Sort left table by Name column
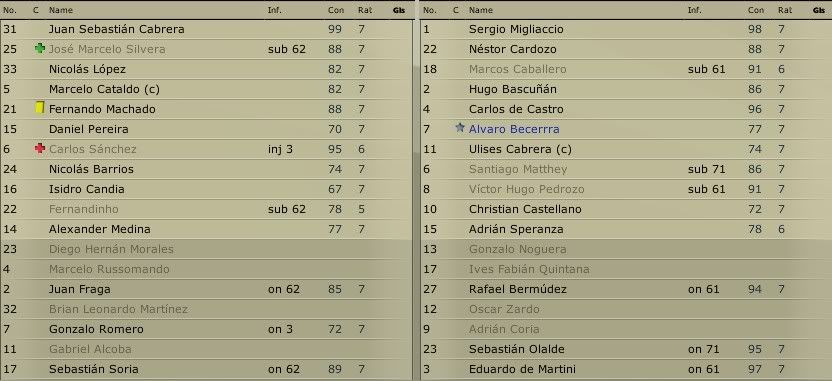The height and width of the screenshot is (381, 832). [x=60, y=10]
